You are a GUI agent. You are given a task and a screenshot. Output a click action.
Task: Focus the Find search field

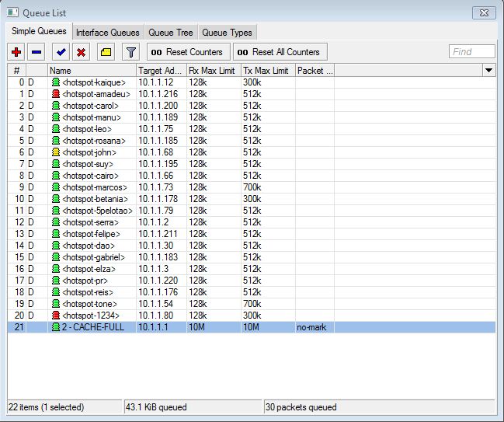pos(471,51)
